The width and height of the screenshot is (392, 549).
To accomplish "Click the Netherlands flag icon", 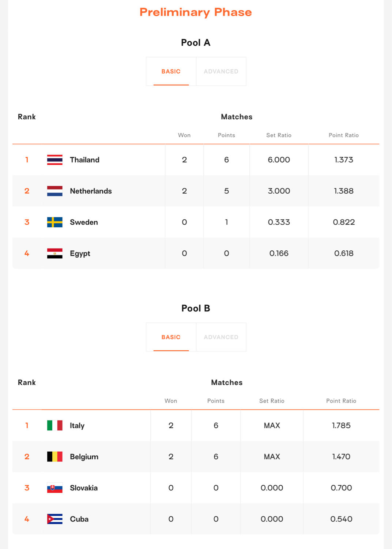I will (x=55, y=191).
